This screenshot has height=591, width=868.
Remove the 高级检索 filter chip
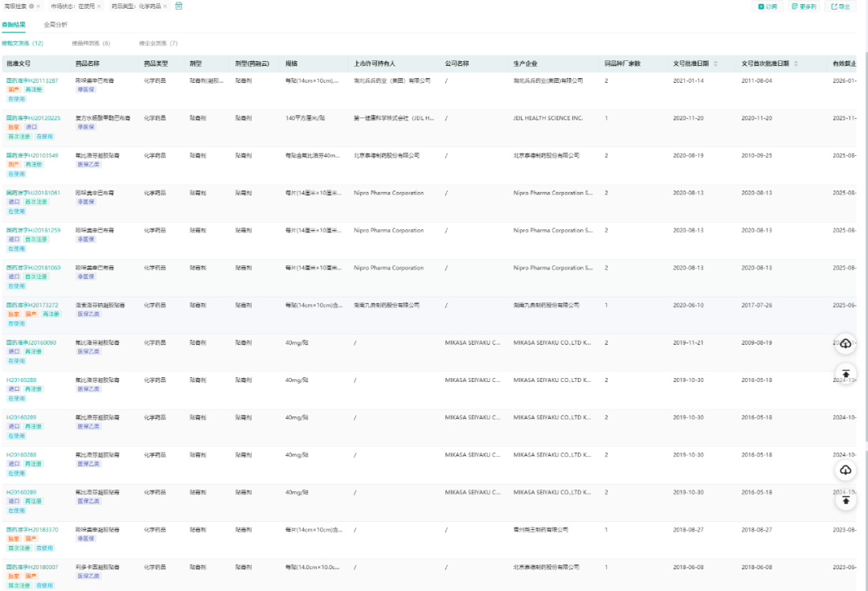38,6
